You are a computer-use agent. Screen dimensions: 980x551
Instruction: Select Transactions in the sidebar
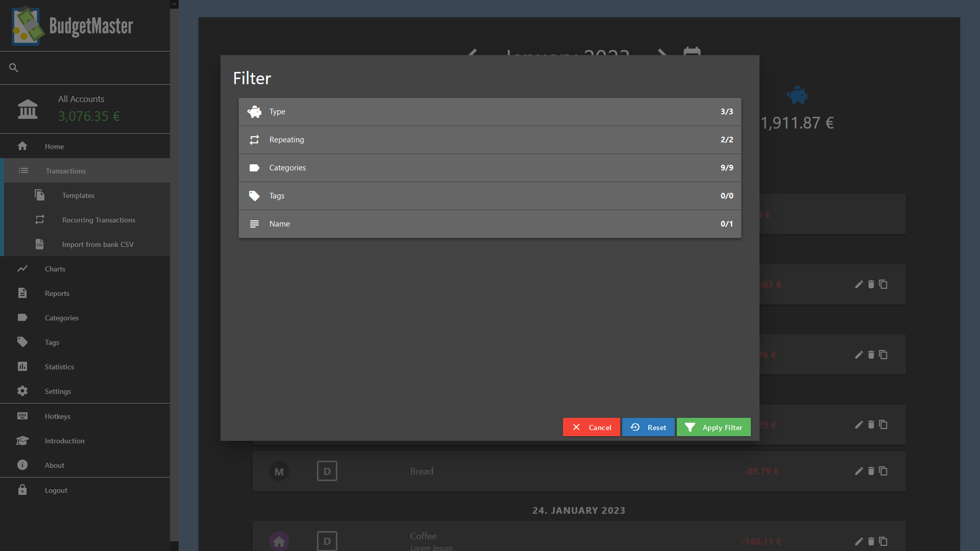pos(87,171)
